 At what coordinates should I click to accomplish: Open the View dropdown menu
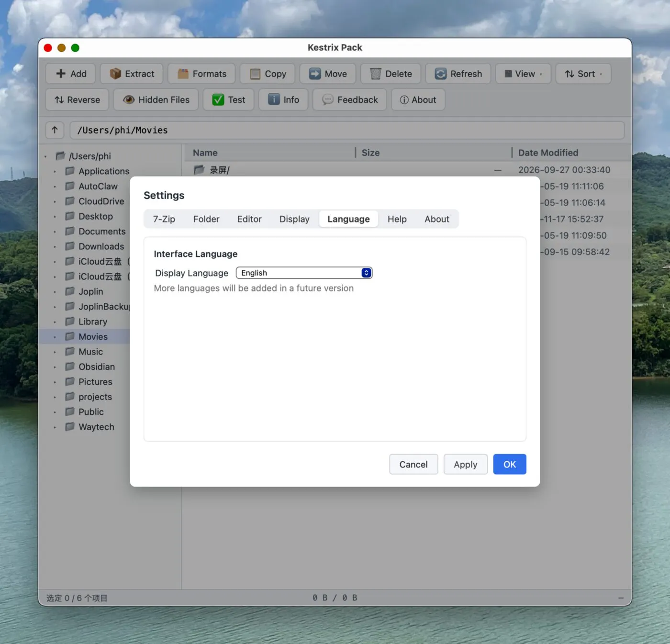click(523, 74)
